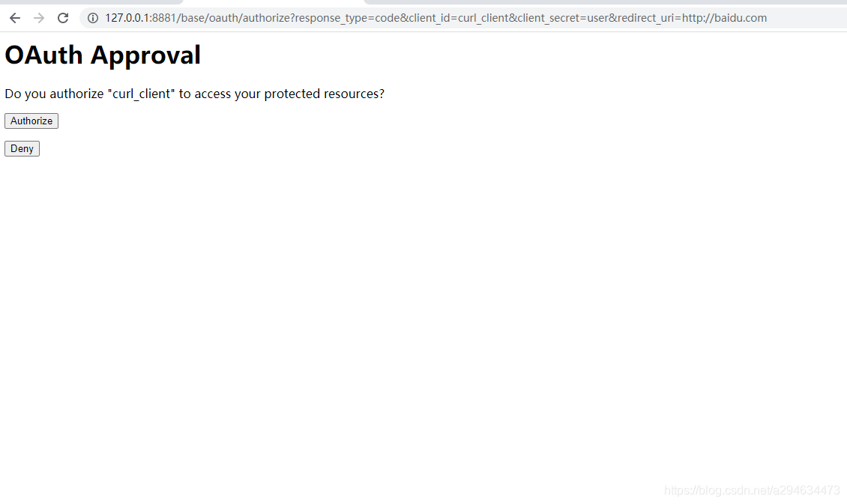Select the active browser tab at top
847x504 pixels.
(x=274, y=2)
